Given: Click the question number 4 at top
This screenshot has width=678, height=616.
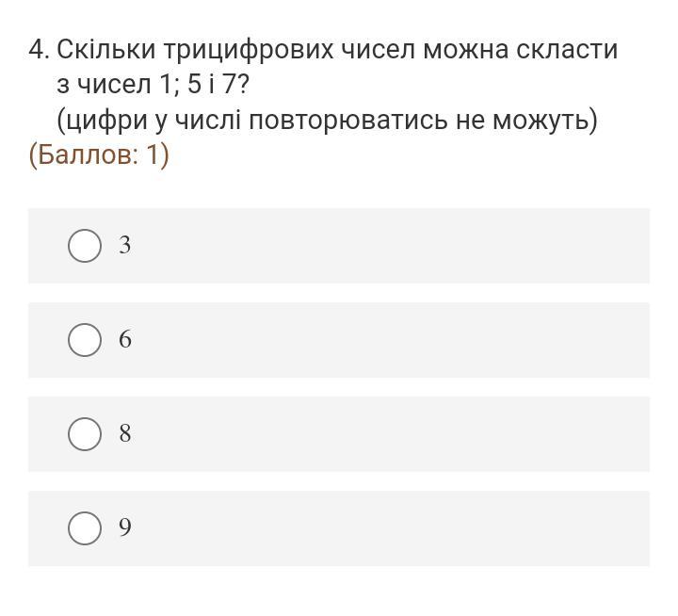Looking at the screenshot, I should (x=38, y=50).
